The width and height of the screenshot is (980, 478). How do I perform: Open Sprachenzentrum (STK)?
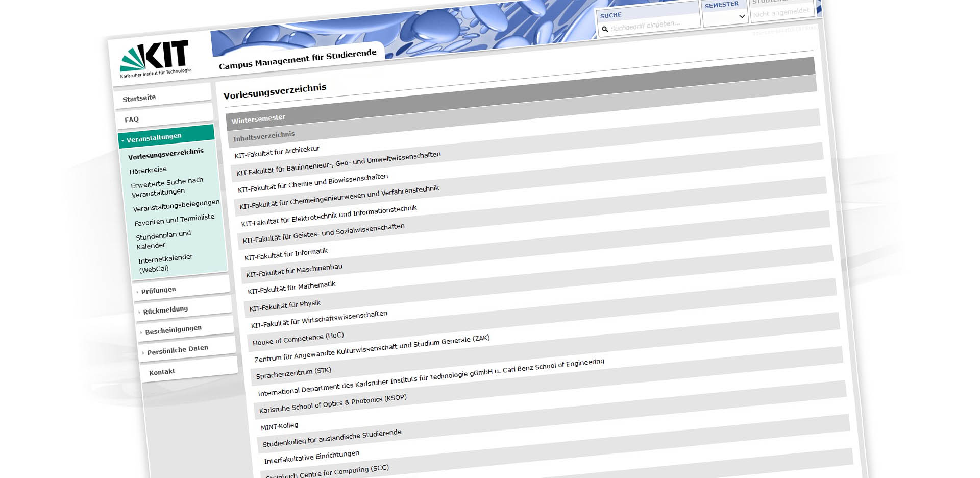pos(293,373)
